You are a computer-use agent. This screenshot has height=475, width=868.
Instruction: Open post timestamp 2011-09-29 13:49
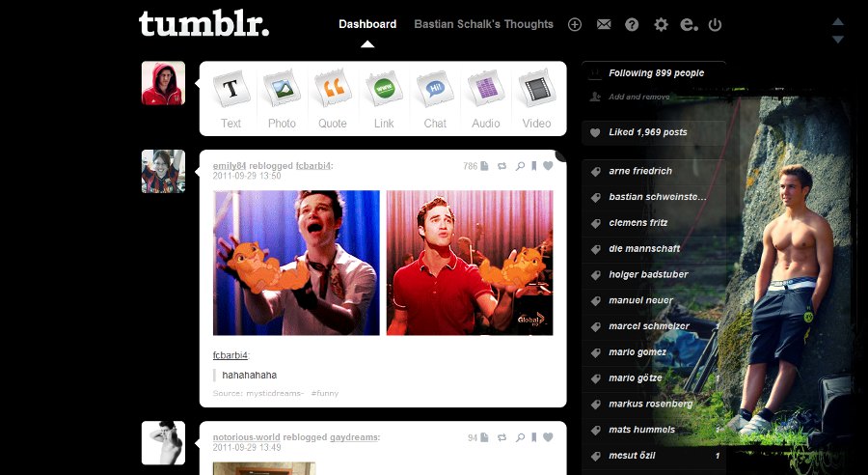point(247,447)
